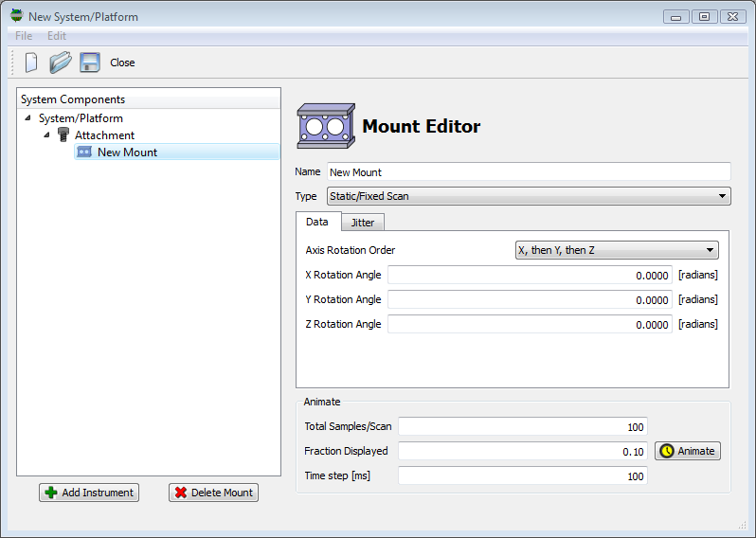Image resolution: width=756 pixels, height=538 pixels.
Task: Click the app icon in title bar
Action: (x=16, y=16)
